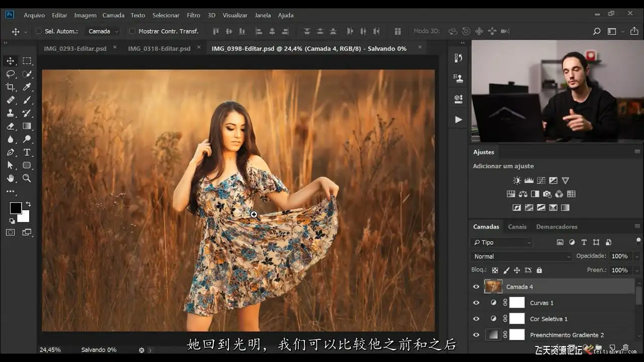Expand the Opacidade value dropdown

click(x=636, y=256)
